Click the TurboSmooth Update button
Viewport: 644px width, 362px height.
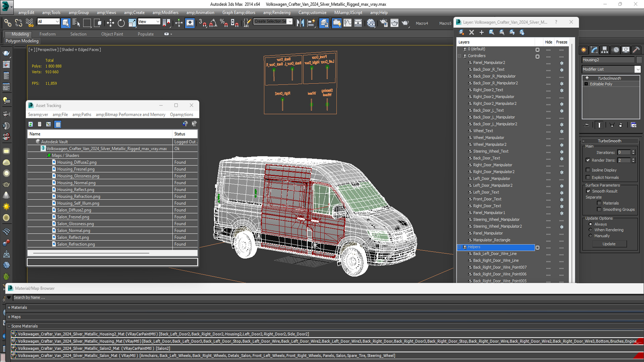(609, 244)
